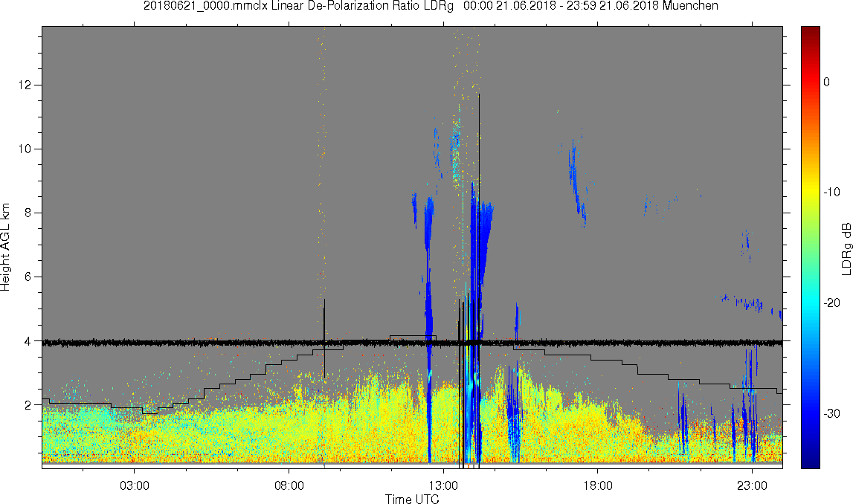Click the 8 km height tick label
The height and width of the screenshot is (504, 853).
(29, 213)
